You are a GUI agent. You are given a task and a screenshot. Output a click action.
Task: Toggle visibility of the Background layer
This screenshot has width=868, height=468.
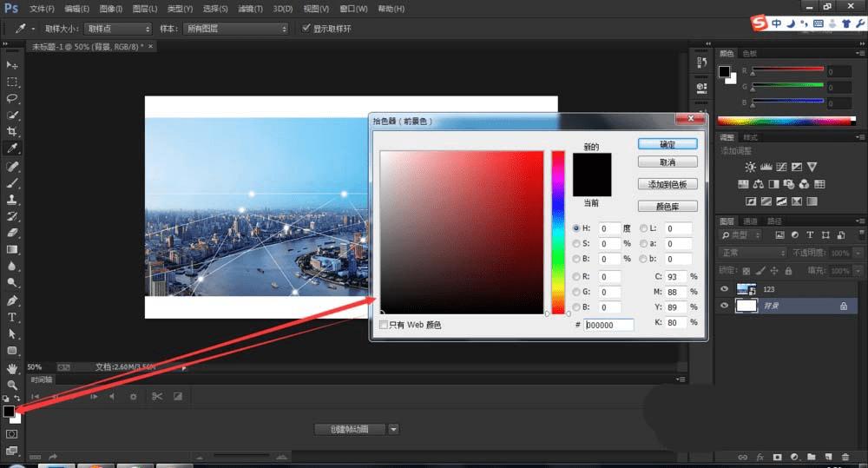(x=724, y=305)
